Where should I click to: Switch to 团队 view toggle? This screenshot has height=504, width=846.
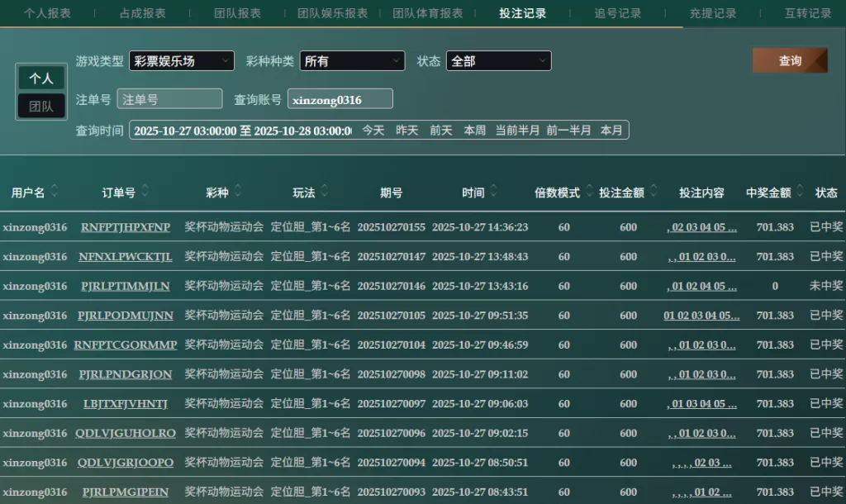(41, 106)
